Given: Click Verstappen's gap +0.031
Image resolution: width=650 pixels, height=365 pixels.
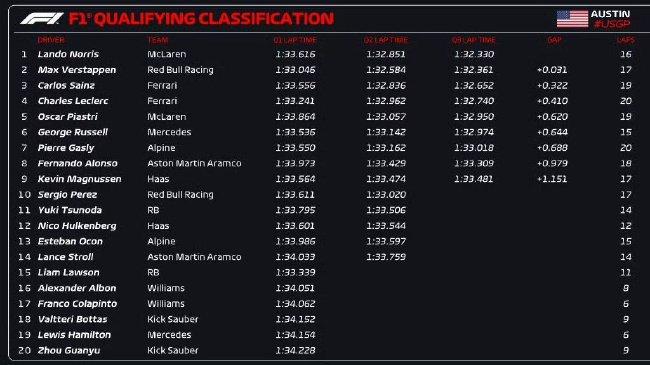Looking at the screenshot, I should click(x=552, y=70).
